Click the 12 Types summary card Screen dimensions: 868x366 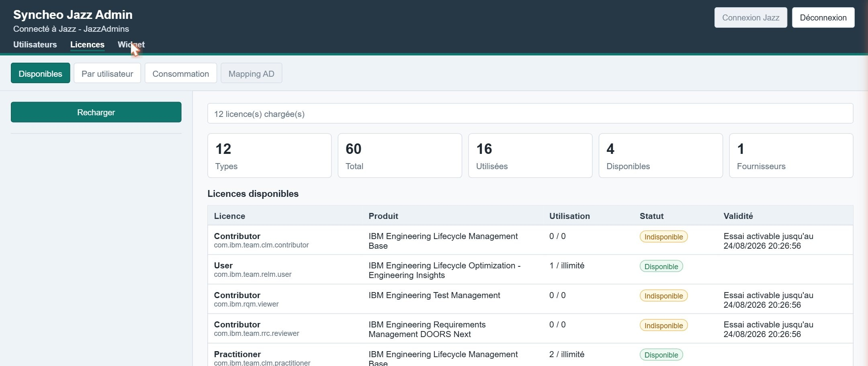pos(269,155)
